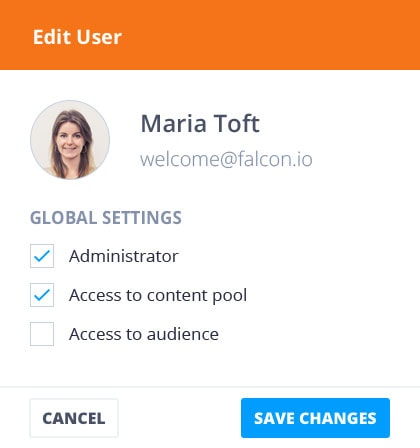Disable Access to content pool checkbox
Screen dimensions: 420x448
[42, 295]
